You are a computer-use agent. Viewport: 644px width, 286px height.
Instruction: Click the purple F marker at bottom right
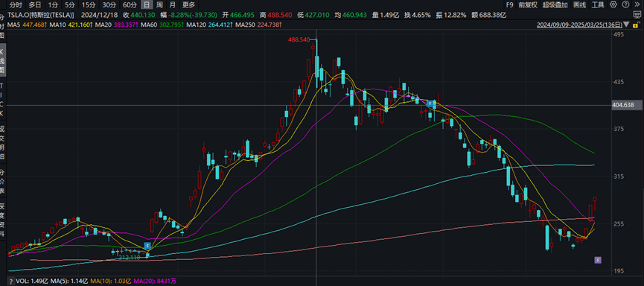pyautogui.click(x=598, y=260)
